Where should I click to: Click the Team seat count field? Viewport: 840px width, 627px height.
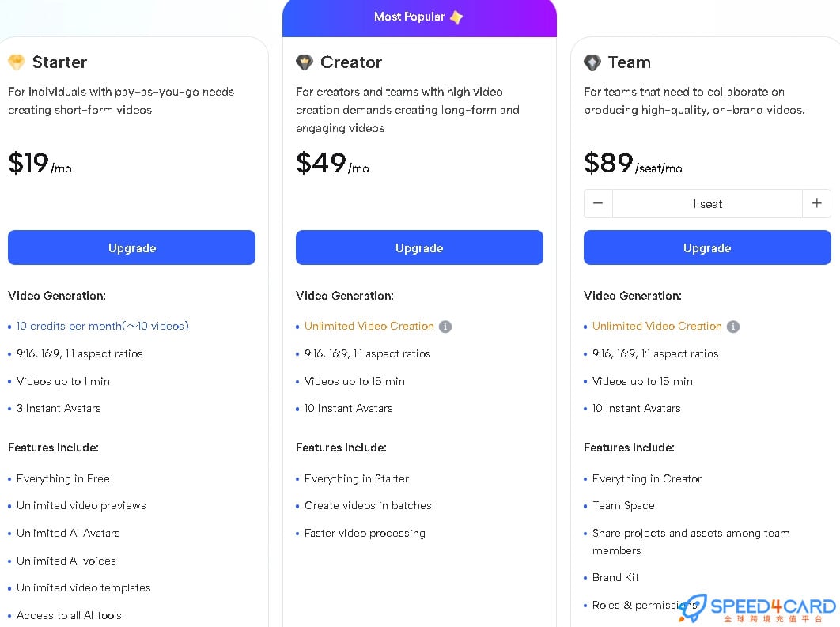707,204
